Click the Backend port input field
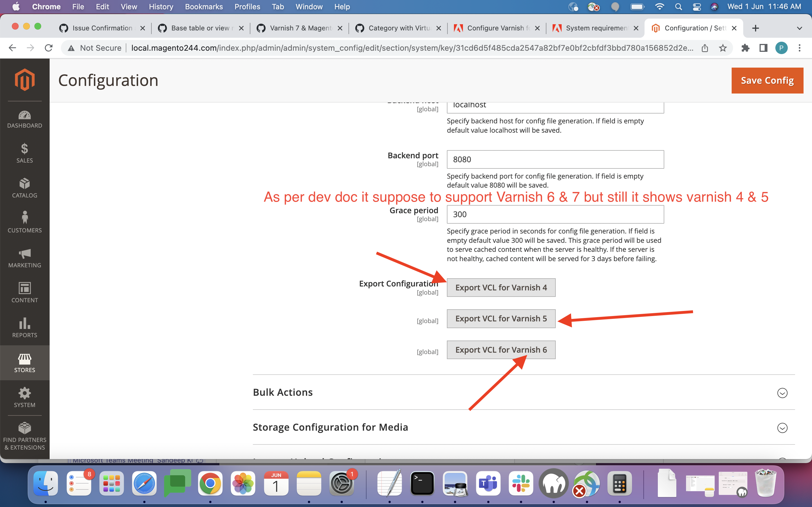Viewport: 812px width, 507px height. click(x=555, y=159)
